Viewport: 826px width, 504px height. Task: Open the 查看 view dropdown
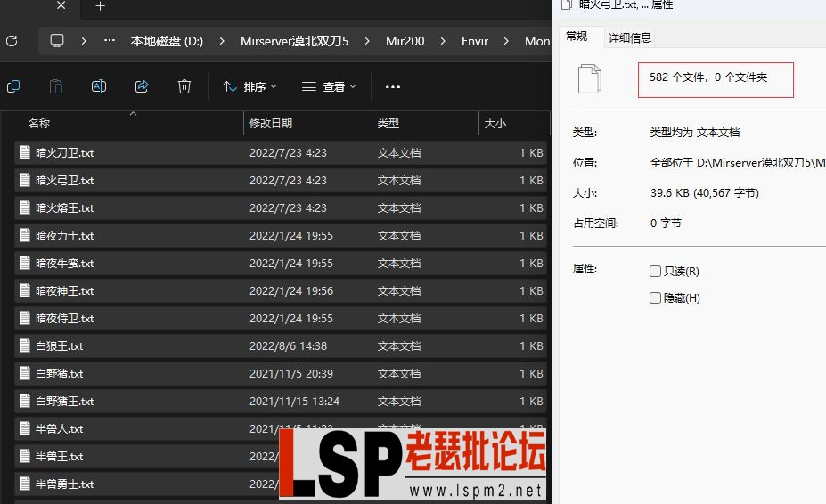click(329, 86)
